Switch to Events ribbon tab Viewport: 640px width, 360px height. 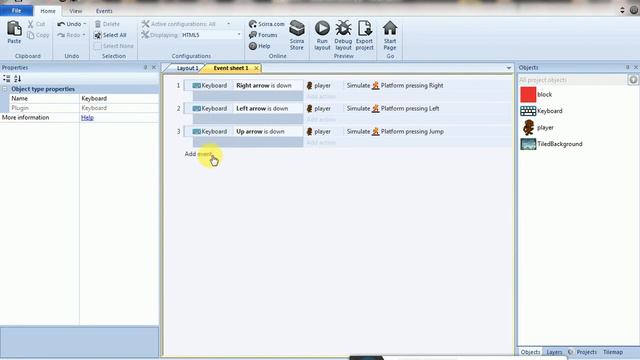click(x=104, y=11)
